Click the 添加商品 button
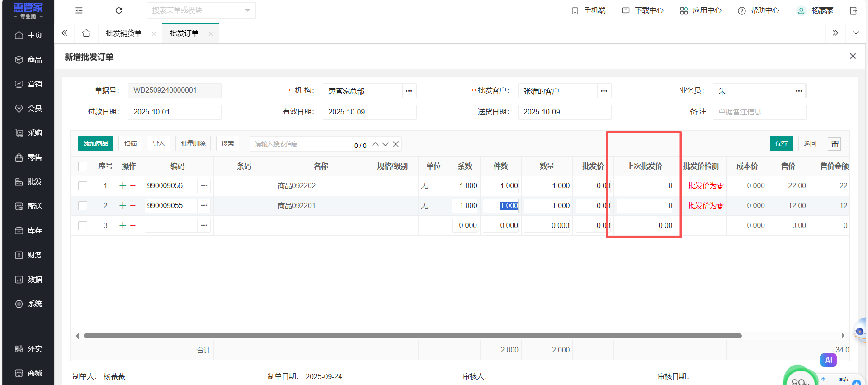The image size is (868, 385). click(x=96, y=143)
